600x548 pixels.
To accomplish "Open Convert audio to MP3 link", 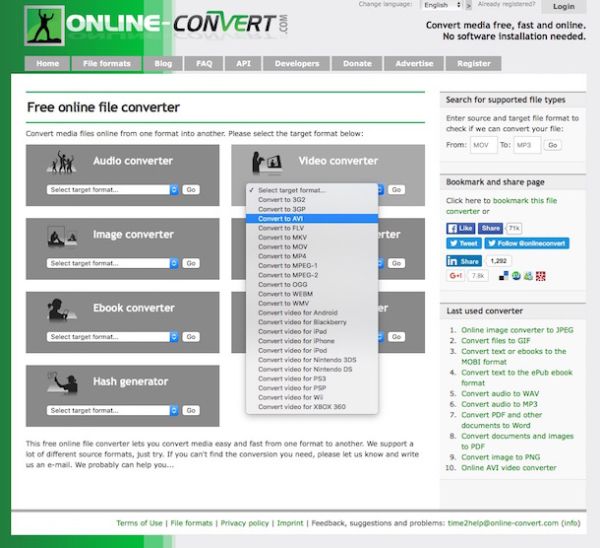I will [x=499, y=404].
